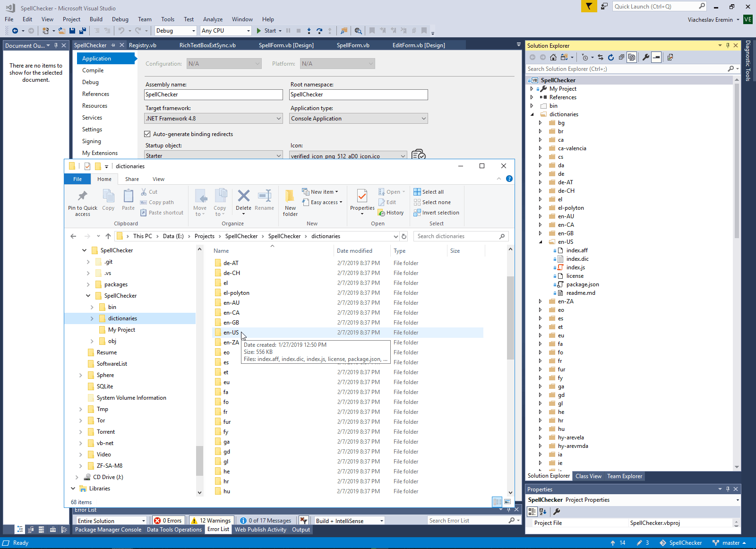Open the Application type combo box

click(x=359, y=119)
